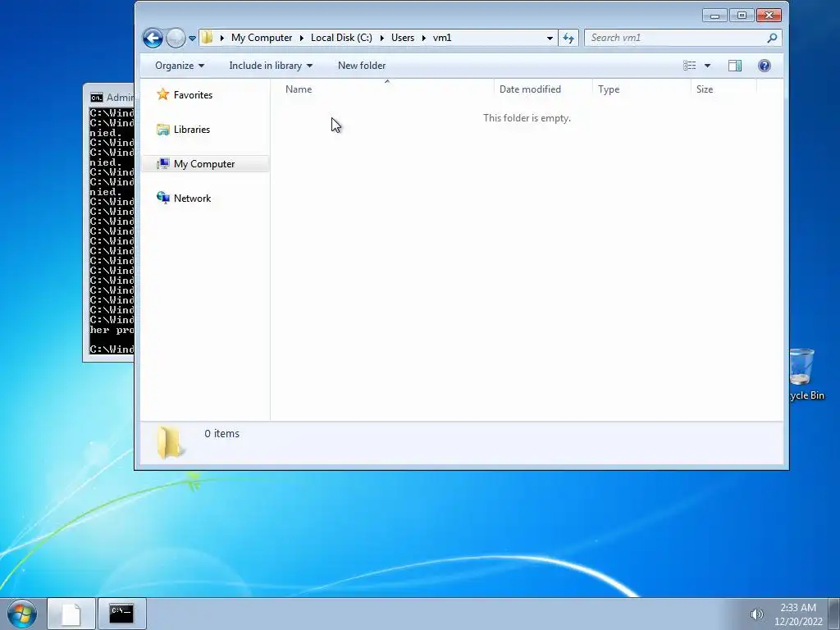This screenshot has width=840, height=630.
Task: Click the folder icon in details pane
Action: click(x=169, y=442)
